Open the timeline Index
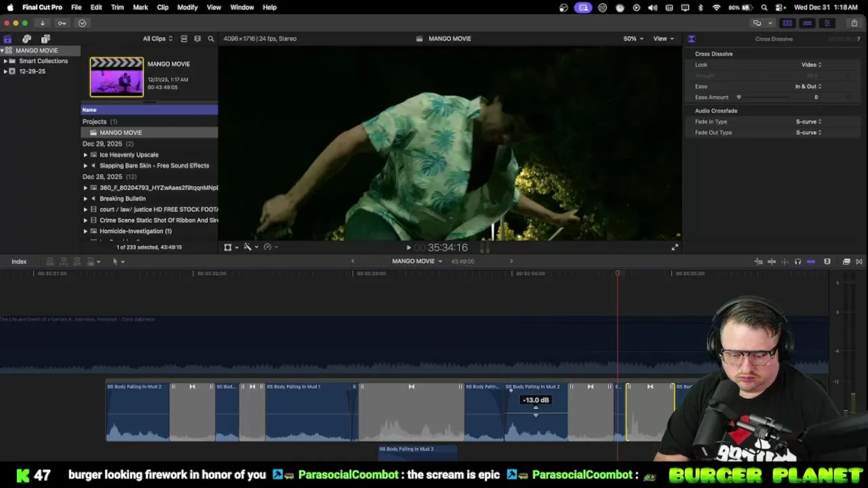This screenshot has height=488, width=868. tap(19, 262)
